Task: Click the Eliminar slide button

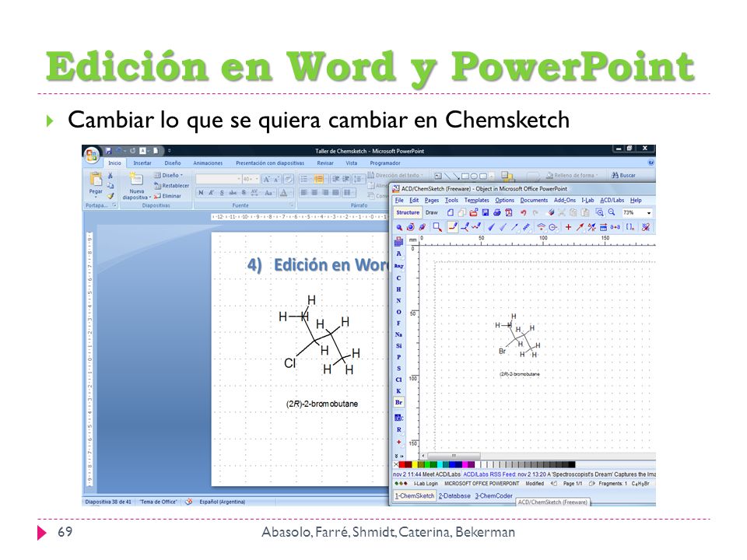Action: coord(168,196)
